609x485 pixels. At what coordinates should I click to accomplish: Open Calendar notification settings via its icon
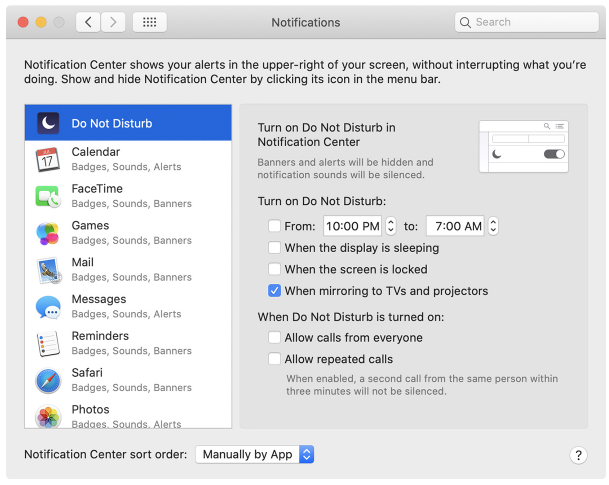(x=48, y=160)
